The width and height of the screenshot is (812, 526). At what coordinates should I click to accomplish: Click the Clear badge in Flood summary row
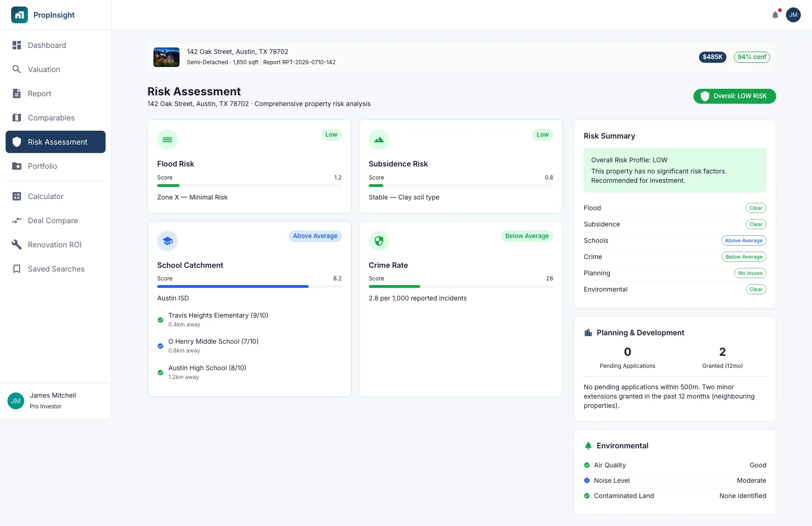pyautogui.click(x=756, y=208)
